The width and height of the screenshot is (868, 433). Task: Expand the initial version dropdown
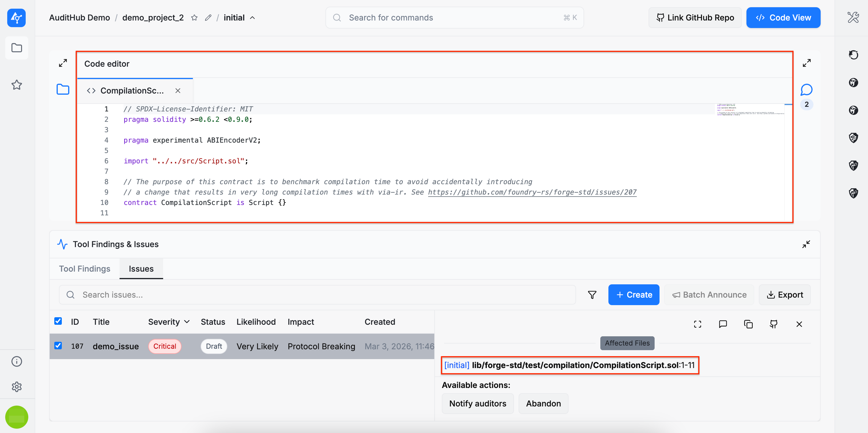(x=252, y=18)
